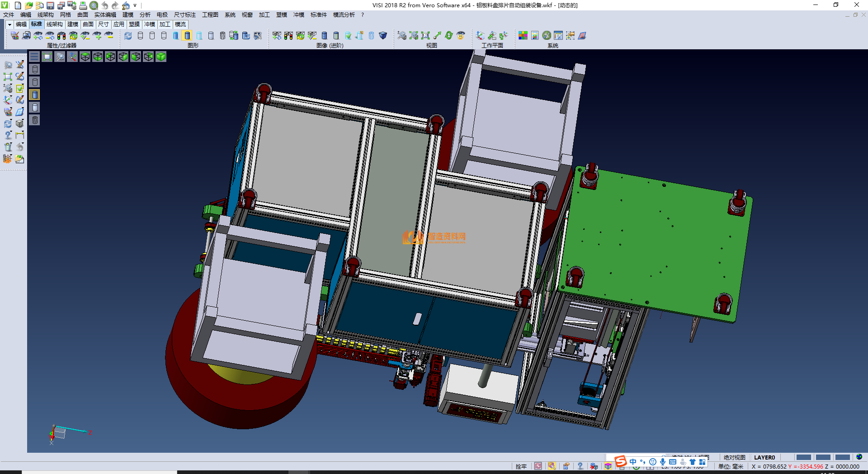868x474 pixels.
Task: Click the refresh icon in 图形 group
Action: tap(128, 36)
